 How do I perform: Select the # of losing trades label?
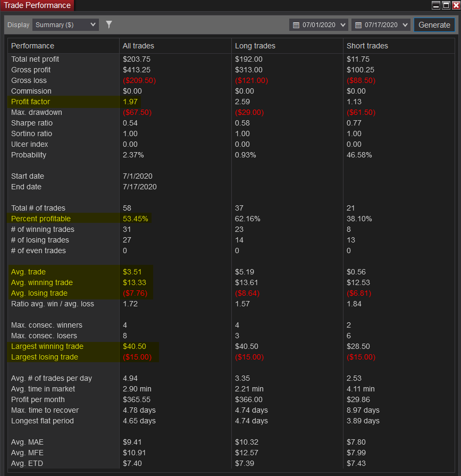coord(40,240)
